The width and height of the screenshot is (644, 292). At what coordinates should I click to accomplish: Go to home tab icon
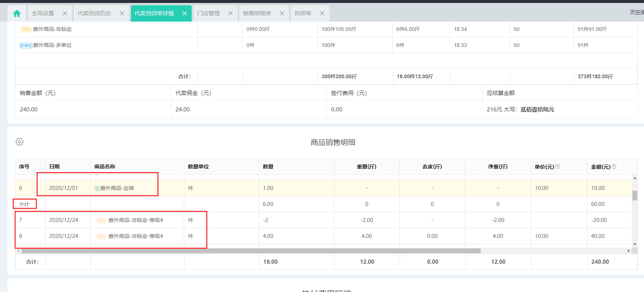point(17,13)
